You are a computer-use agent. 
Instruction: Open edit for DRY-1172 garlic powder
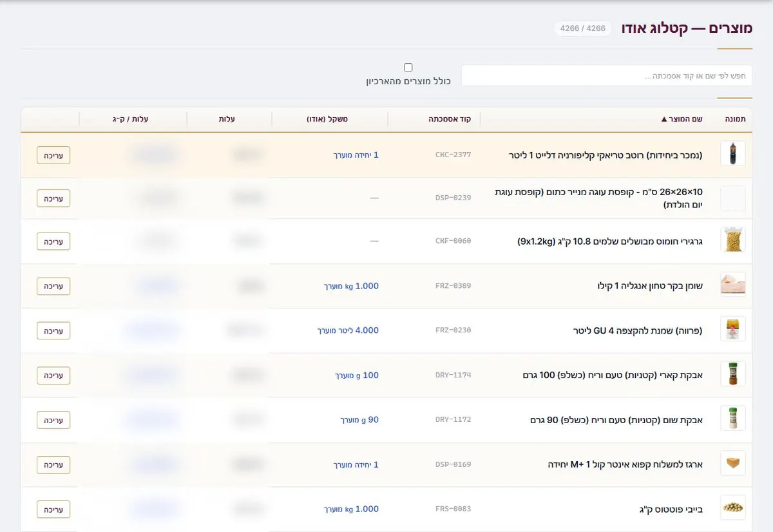click(53, 420)
